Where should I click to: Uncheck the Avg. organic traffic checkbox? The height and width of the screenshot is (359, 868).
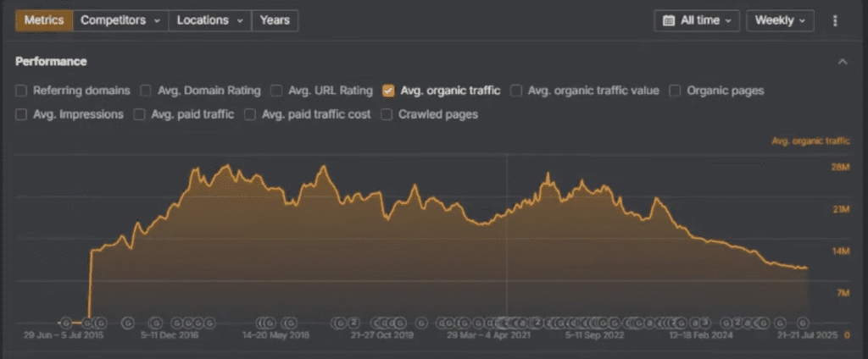(x=388, y=90)
